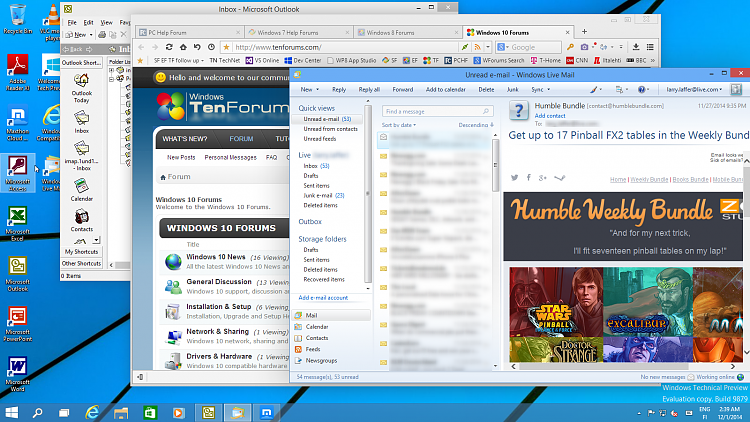This screenshot has width=750, height=422.
Task: Open Windows 10 News forum link
Action: (x=216, y=257)
